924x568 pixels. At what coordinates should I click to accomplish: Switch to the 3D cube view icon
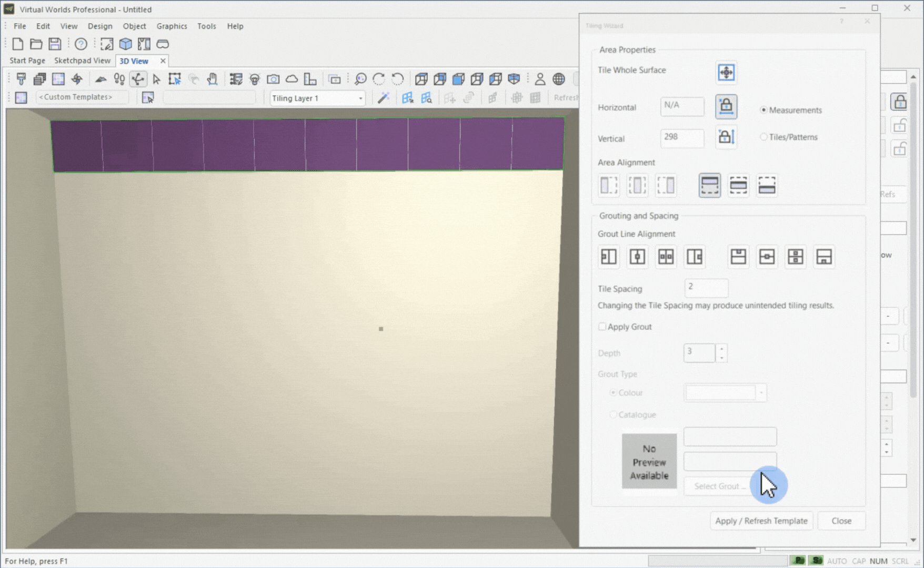click(125, 44)
